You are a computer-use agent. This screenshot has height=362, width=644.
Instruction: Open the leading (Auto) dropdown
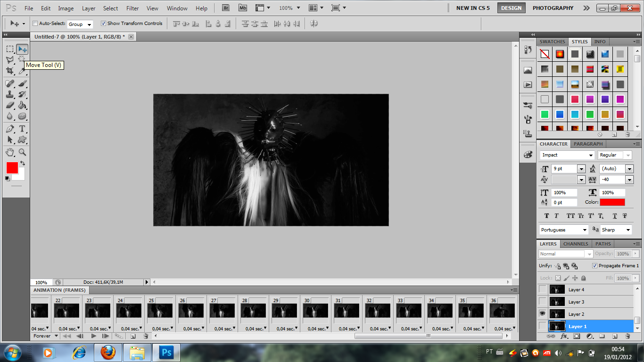[629, 169]
